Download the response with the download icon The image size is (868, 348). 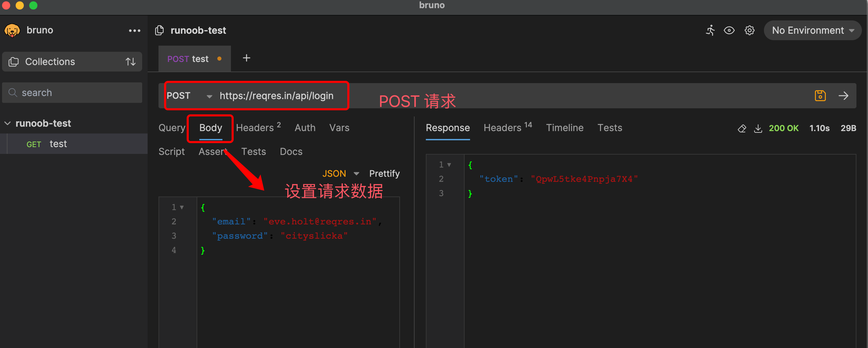(758, 128)
